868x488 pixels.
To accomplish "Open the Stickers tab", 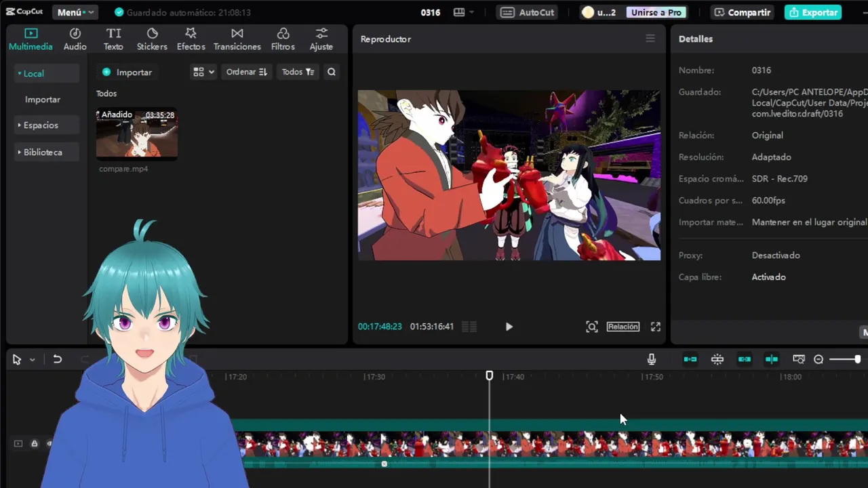I will 152,39.
